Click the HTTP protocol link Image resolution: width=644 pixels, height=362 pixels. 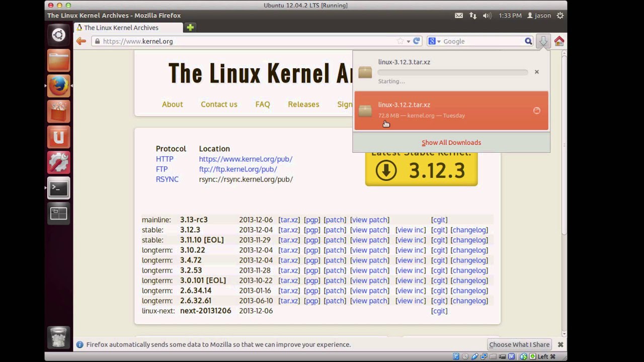[x=165, y=159]
